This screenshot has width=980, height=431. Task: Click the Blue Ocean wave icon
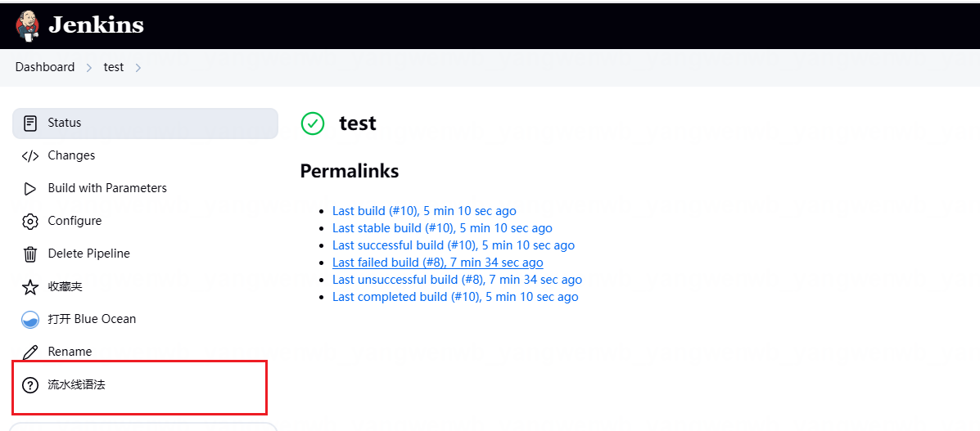(30, 319)
